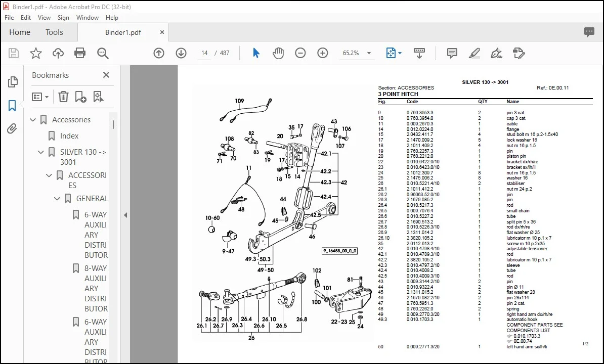Toggle the Page Thumbnails panel
The width and height of the screenshot is (604, 364).
(12, 81)
